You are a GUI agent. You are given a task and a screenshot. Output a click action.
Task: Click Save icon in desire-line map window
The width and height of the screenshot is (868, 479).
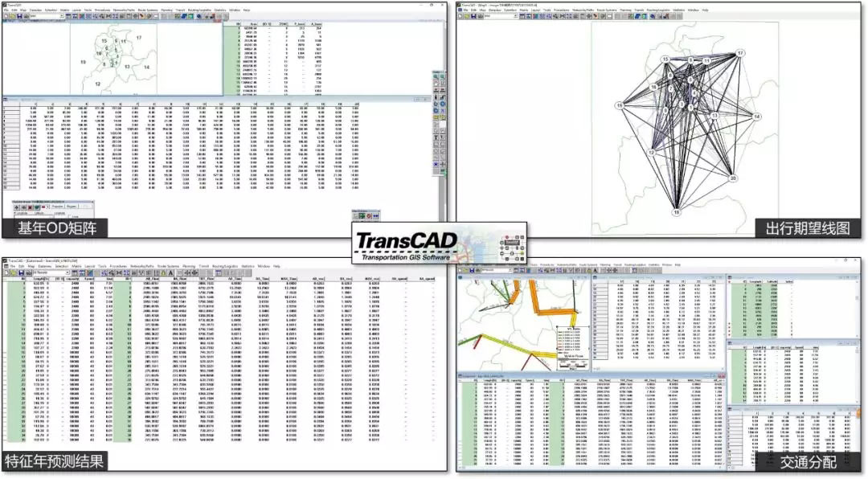coord(474,17)
